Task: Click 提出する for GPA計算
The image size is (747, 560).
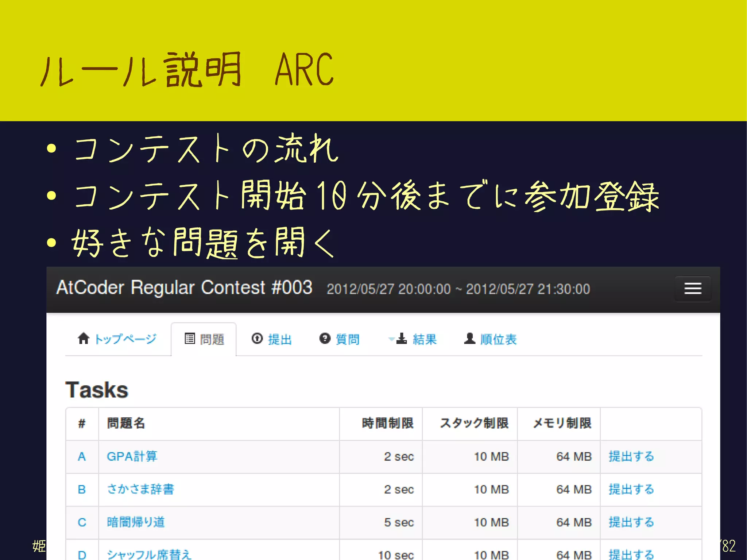Action: [x=631, y=456]
